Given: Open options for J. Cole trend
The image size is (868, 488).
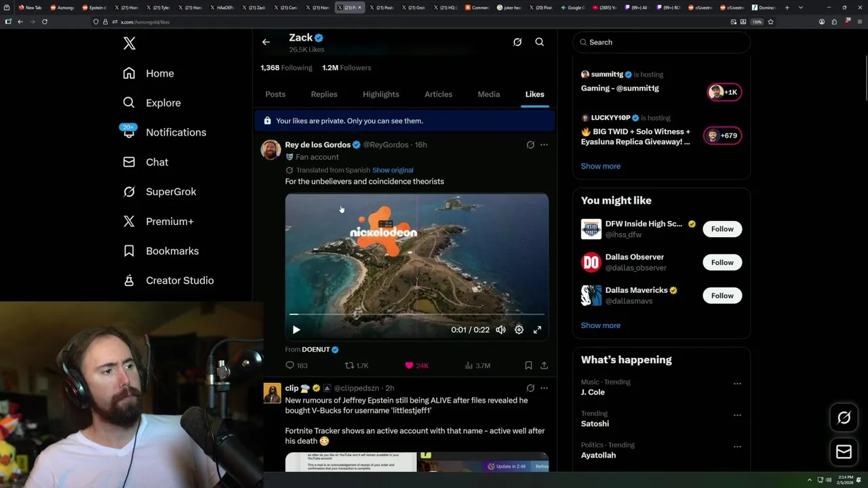Looking at the screenshot, I should 737,384.
